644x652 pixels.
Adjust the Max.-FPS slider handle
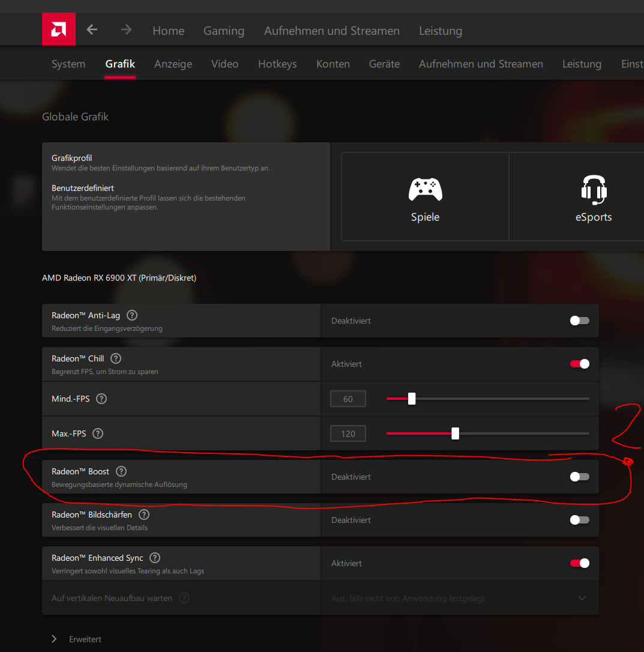point(456,433)
